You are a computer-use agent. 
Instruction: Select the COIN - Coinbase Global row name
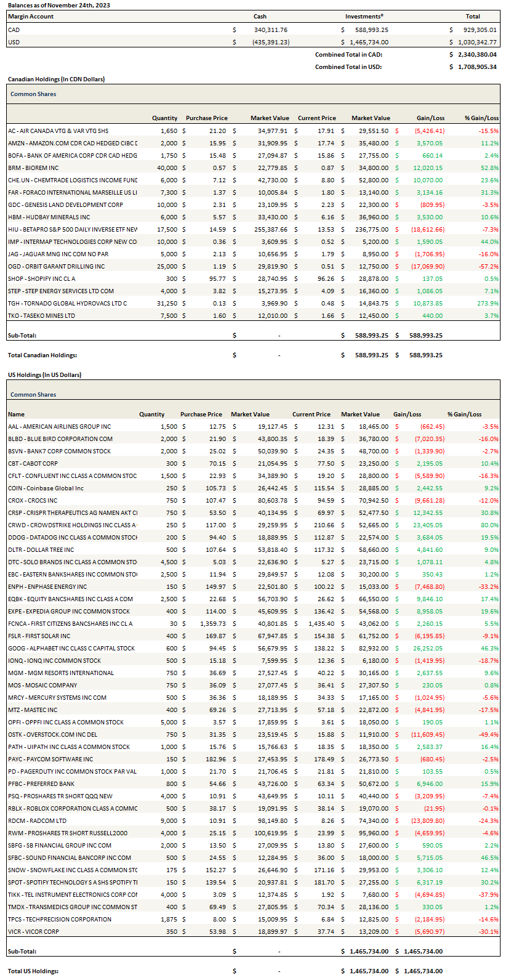46,488
